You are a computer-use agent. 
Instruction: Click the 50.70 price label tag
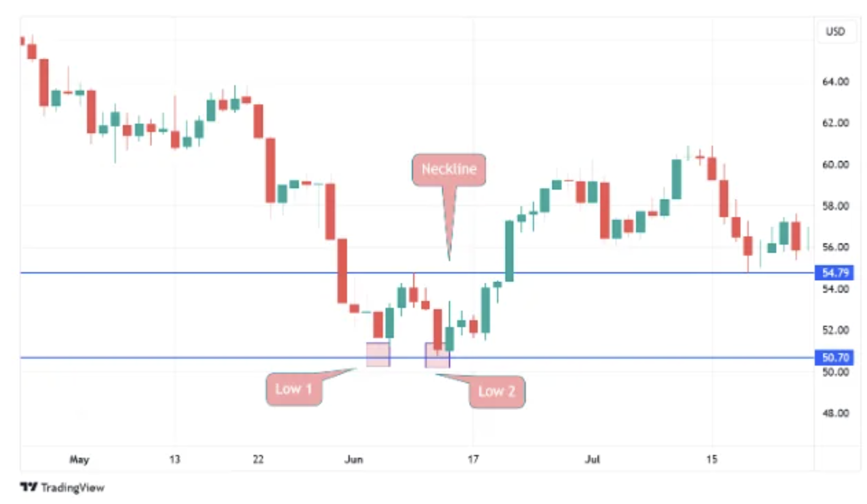coord(834,358)
